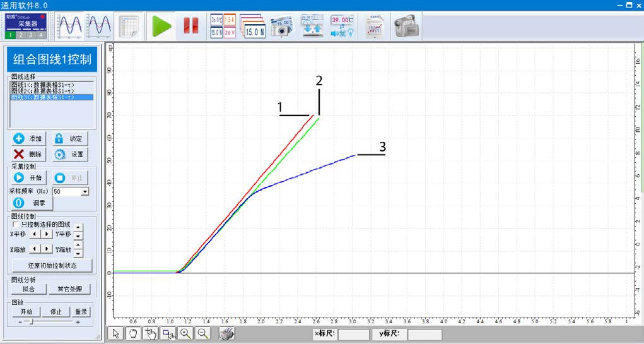Image resolution: width=644 pixels, height=344 pixels.
Task: Click the 添加 button
Action: (28, 139)
